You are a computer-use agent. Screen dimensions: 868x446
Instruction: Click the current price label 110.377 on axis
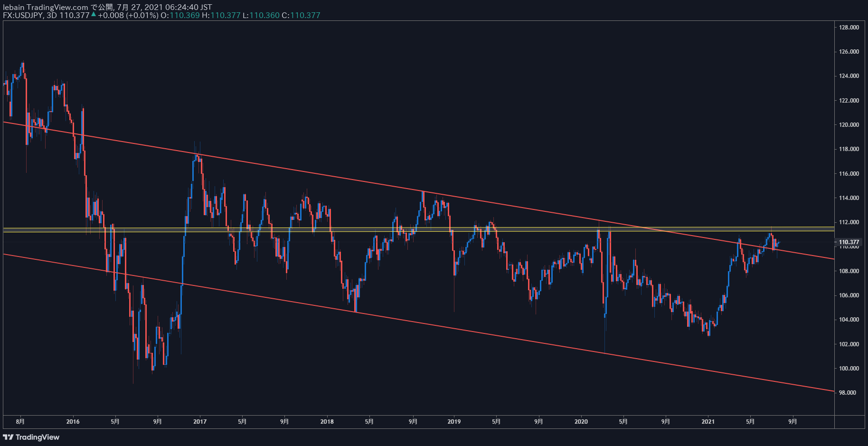click(x=849, y=242)
